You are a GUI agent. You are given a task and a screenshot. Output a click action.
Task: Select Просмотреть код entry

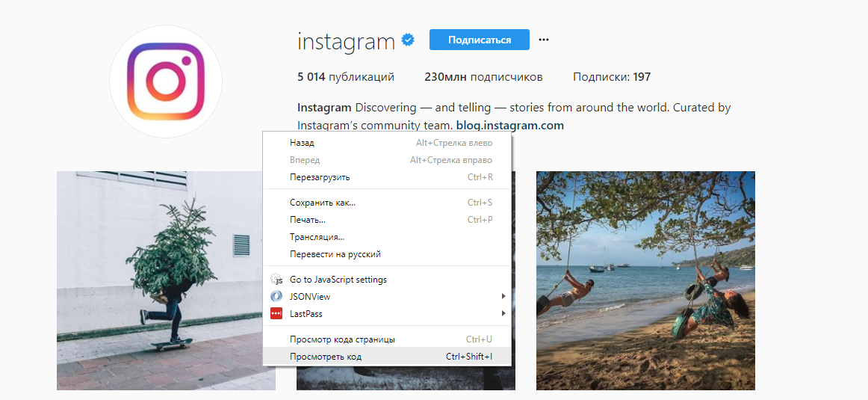pos(387,356)
